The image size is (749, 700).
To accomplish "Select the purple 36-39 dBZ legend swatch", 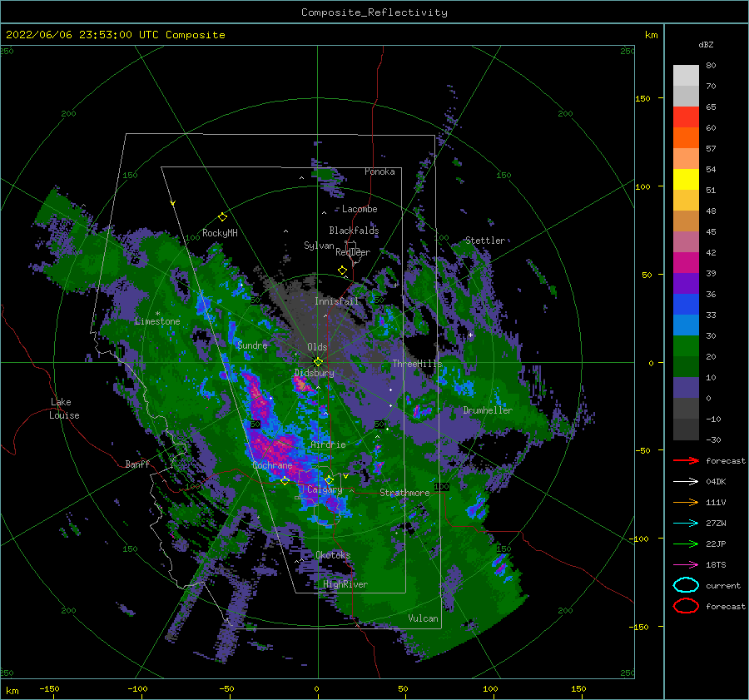I will 686,283.
